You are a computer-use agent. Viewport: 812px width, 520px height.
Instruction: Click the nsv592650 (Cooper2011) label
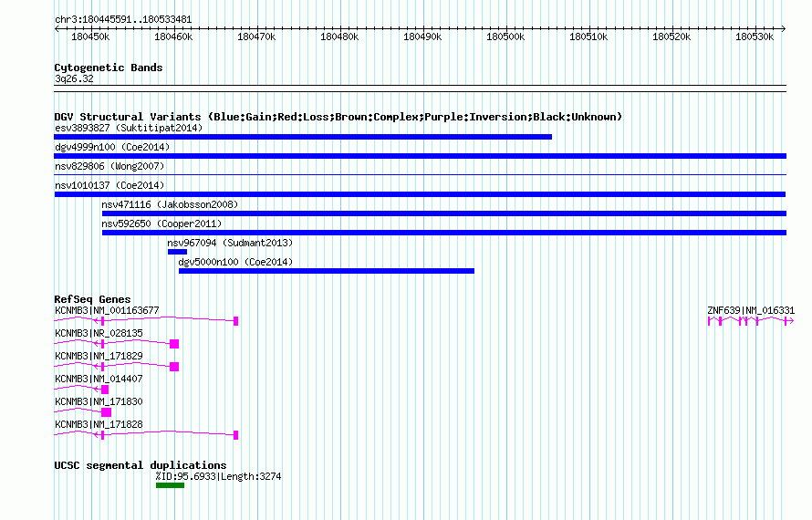(161, 224)
